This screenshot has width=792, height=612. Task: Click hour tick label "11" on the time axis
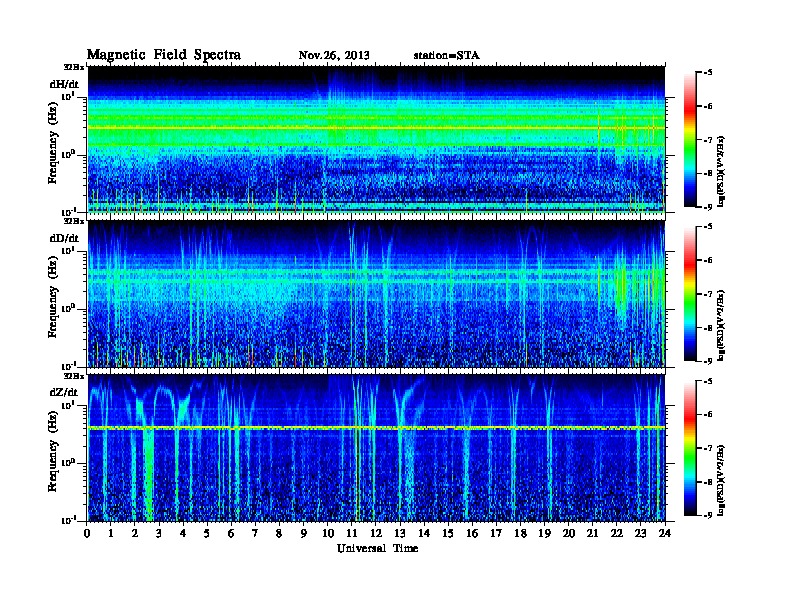coord(352,533)
